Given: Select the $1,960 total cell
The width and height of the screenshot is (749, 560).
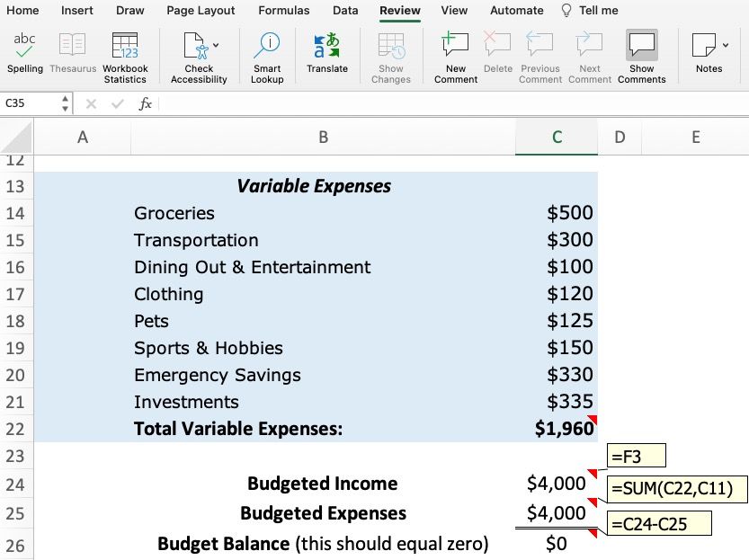Looking at the screenshot, I should [557, 429].
